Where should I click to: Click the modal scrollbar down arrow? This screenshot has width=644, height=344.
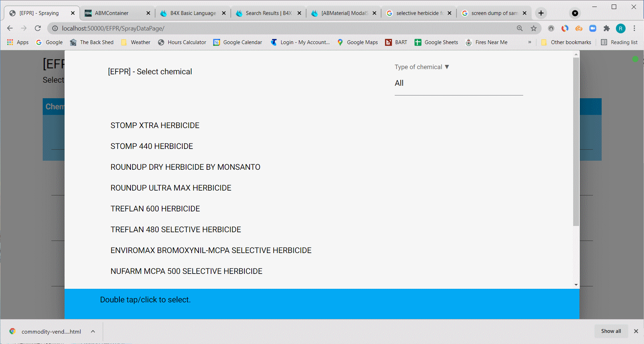click(576, 285)
